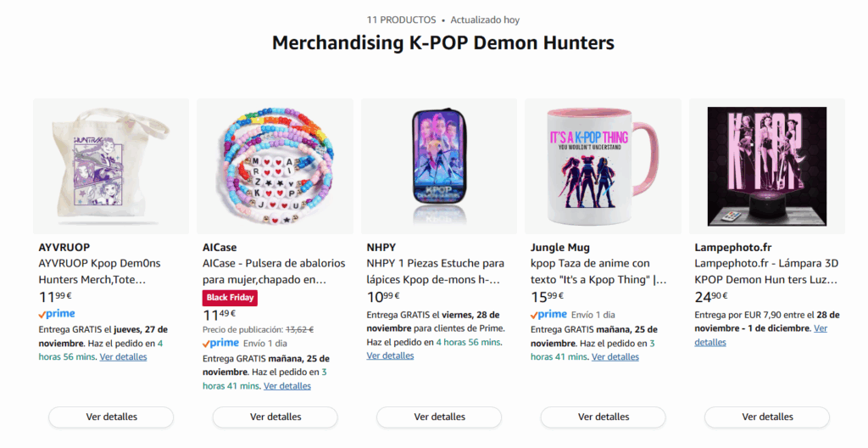Click the Prime logo on Jungle Mug listing
Viewport: 868px width, 448px height.
[549, 314]
